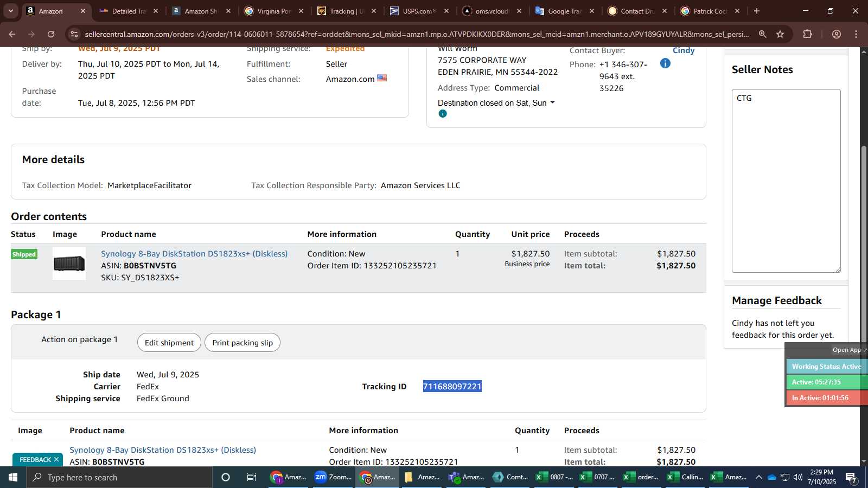Click the highlighted tracking ID 711688097221

coord(452,387)
